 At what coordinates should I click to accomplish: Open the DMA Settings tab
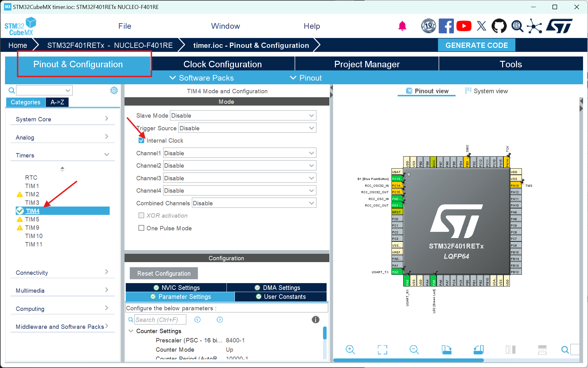tap(277, 288)
